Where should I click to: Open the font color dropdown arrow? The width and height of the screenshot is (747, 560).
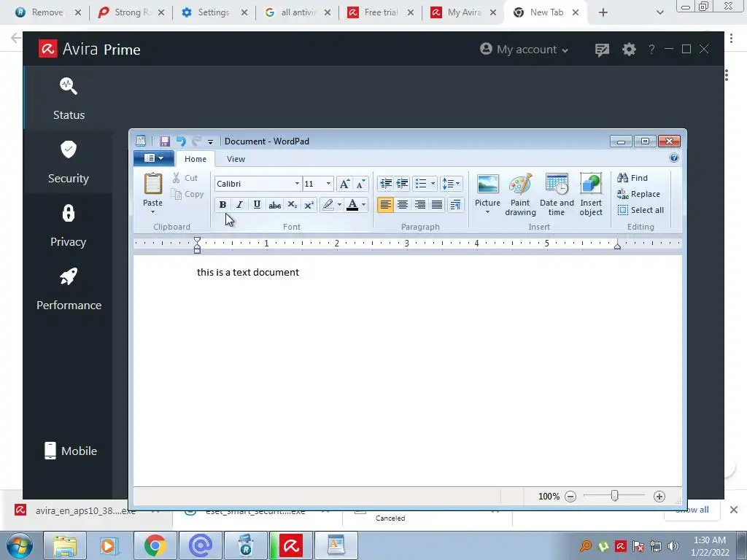pos(363,205)
